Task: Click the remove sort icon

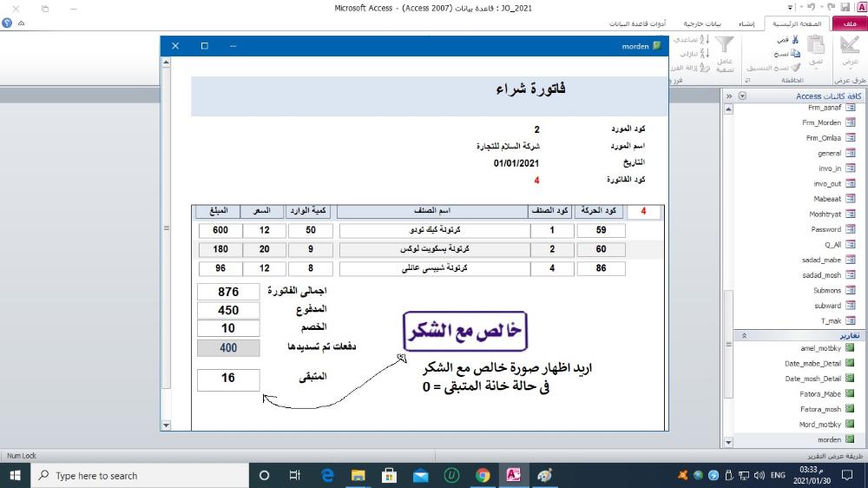Action: (x=704, y=68)
